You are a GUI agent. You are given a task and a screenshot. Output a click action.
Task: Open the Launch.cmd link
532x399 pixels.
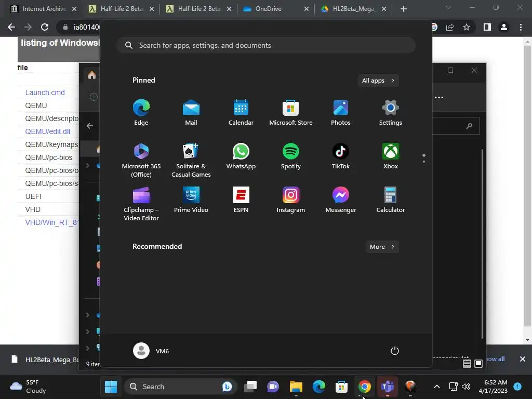45,92
